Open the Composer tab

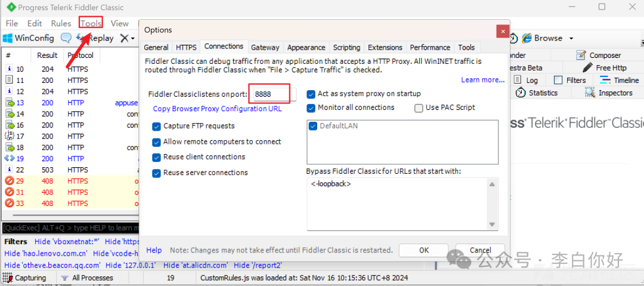click(599, 55)
